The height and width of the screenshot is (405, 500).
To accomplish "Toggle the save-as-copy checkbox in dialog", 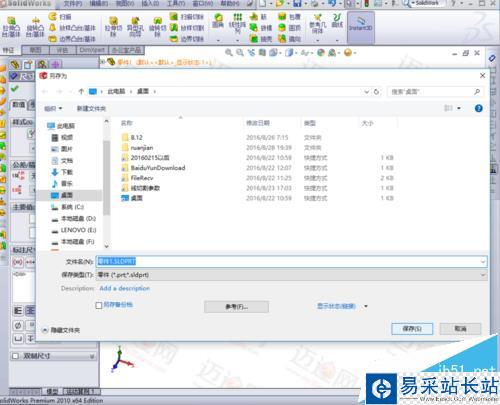I will tap(99, 305).
